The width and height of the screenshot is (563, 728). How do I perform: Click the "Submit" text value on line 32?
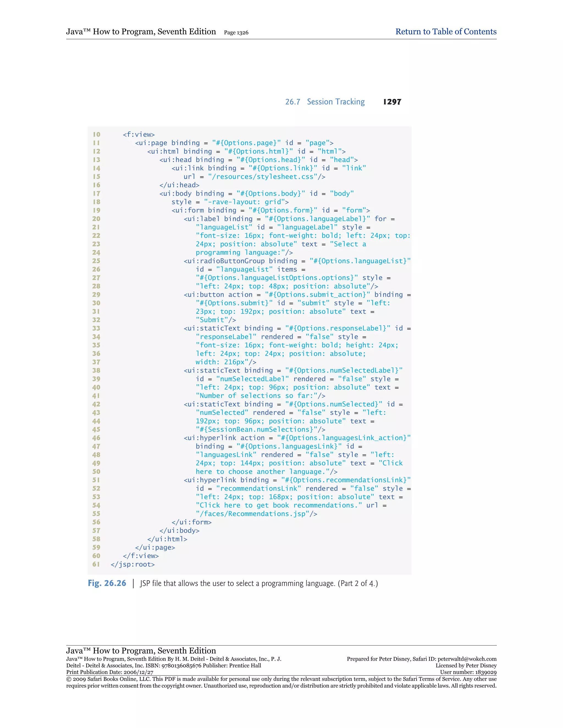point(212,320)
